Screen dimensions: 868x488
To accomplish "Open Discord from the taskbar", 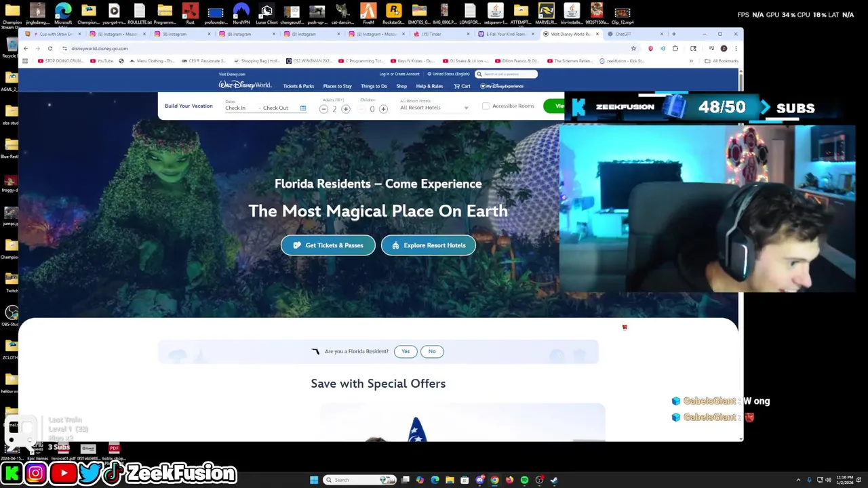I will coord(479,480).
